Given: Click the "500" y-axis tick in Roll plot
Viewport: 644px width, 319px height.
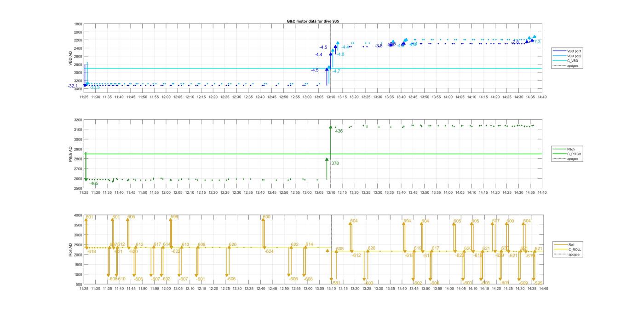Looking at the screenshot, I should [79, 284].
